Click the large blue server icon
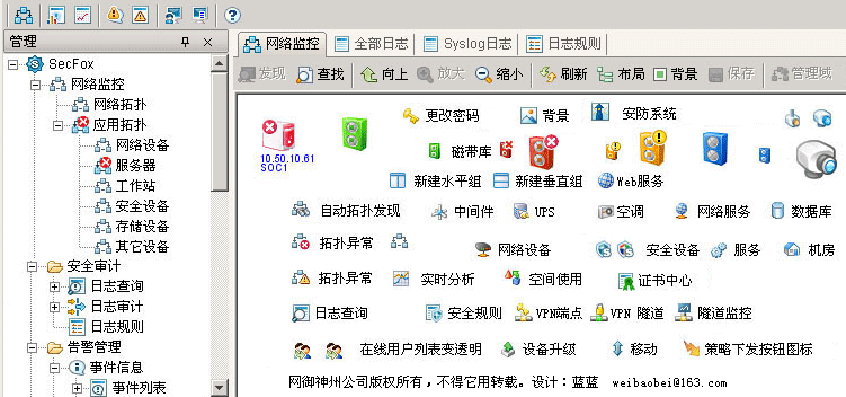Viewport: 846px width, 397px height. (x=715, y=148)
